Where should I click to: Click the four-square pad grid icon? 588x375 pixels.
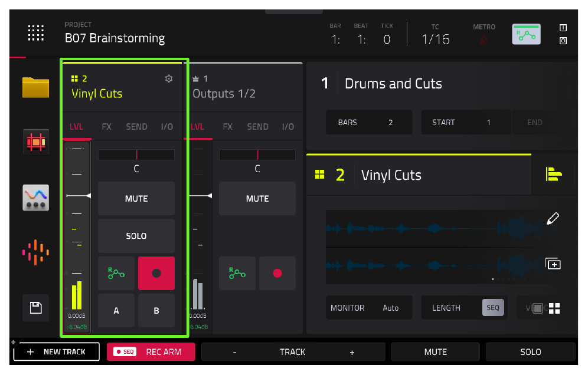[x=554, y=308]
